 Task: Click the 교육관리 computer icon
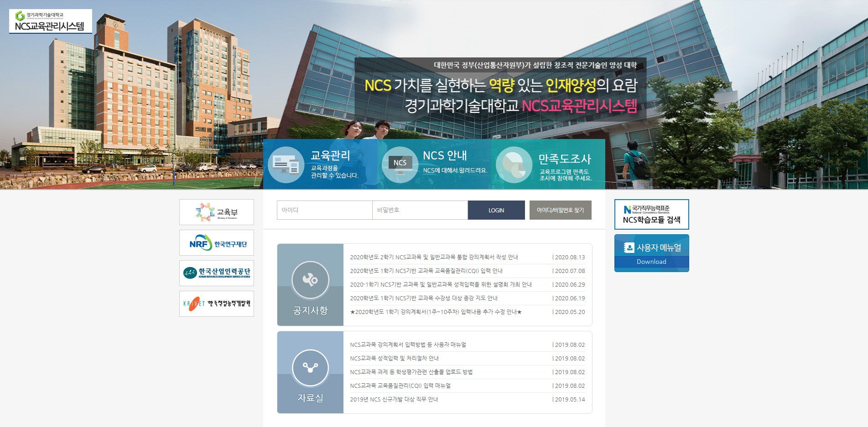click(286, 165)
